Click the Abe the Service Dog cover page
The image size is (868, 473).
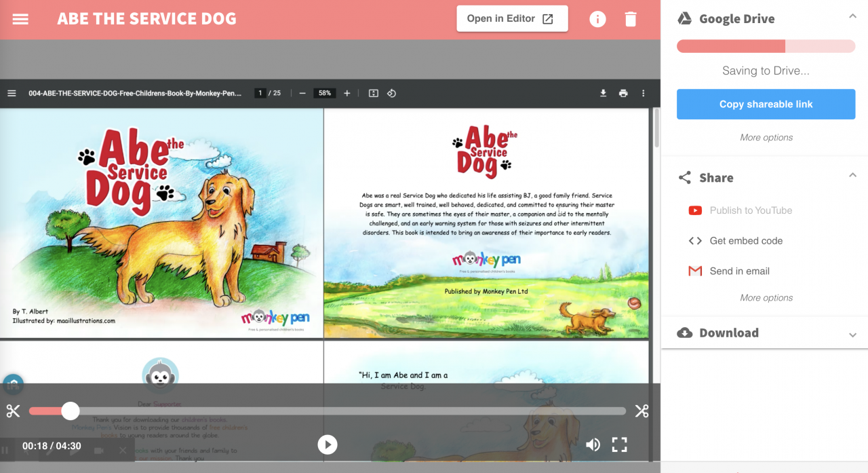pyautogui.click(x=161, y=223)
